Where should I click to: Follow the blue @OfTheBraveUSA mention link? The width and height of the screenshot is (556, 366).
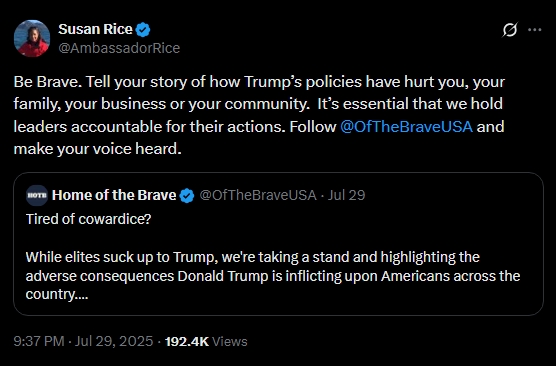pos(406,127)
